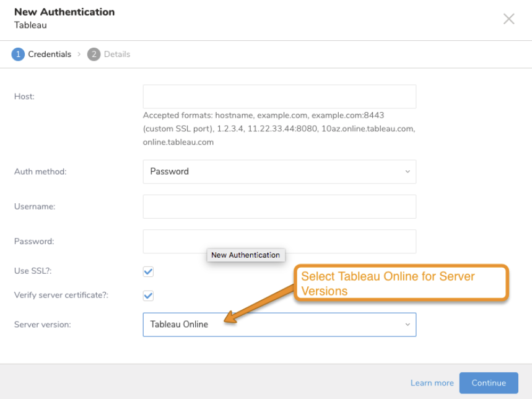Click into the Username field
Image resolution: width=532 pixels, height=399 pixels.
click(279, 207)
